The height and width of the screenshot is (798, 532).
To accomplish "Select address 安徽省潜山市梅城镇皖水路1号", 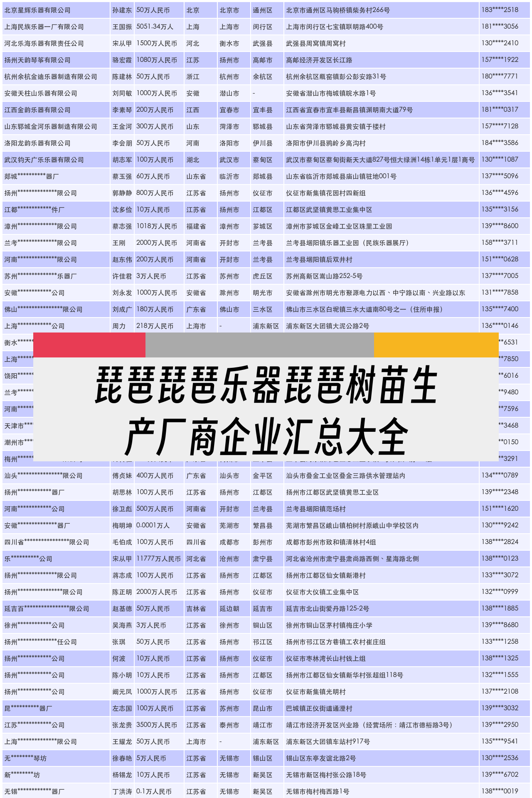I will [x=331, y=93].
